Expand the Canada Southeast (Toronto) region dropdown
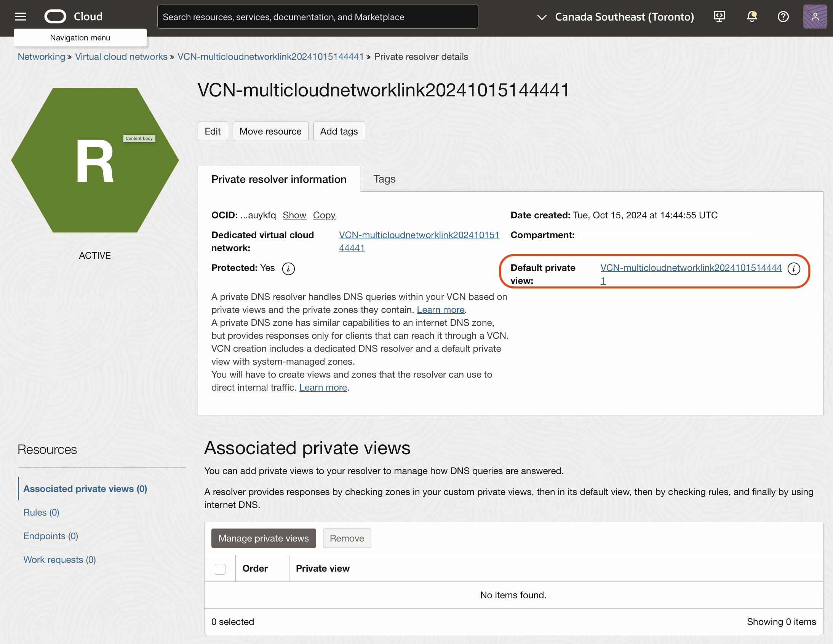This screenshot has height=644, width=833. [616, 17]
